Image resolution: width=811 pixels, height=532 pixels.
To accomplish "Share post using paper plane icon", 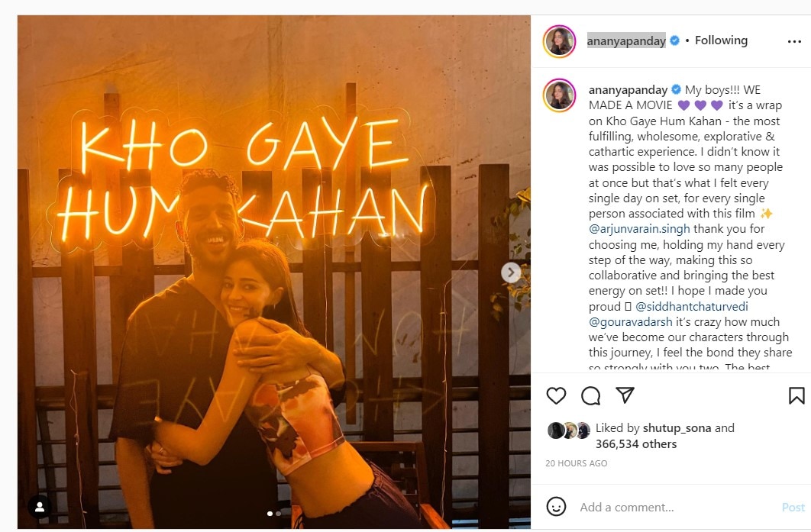I will pyautogui.click(x=625, y=395).
